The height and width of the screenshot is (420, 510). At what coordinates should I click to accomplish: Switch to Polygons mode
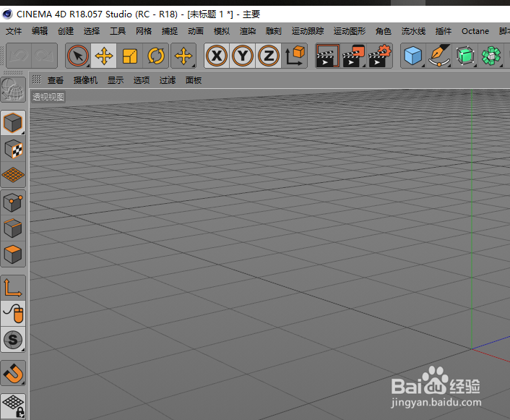[13, 254]
